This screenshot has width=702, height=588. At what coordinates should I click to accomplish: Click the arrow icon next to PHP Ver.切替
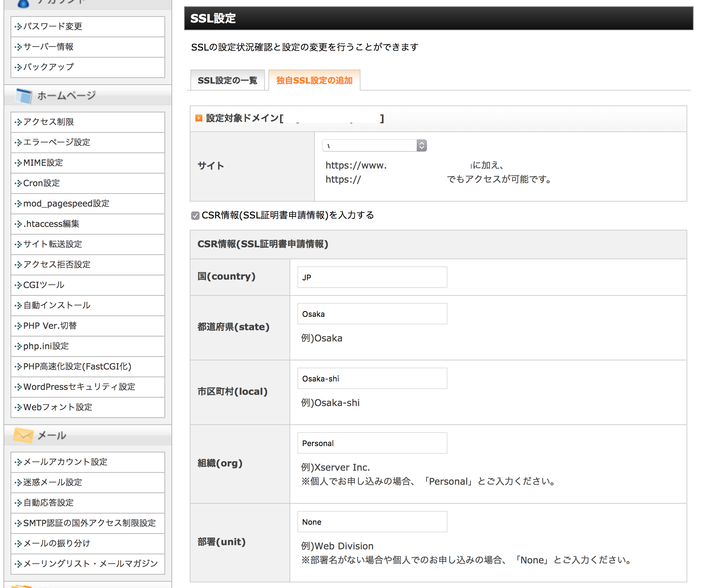pyautogui.click(x=18, y=326)
